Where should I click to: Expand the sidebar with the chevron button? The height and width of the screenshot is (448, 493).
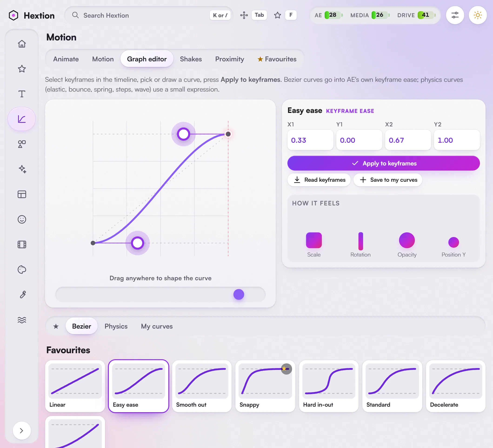pos(22,430)
